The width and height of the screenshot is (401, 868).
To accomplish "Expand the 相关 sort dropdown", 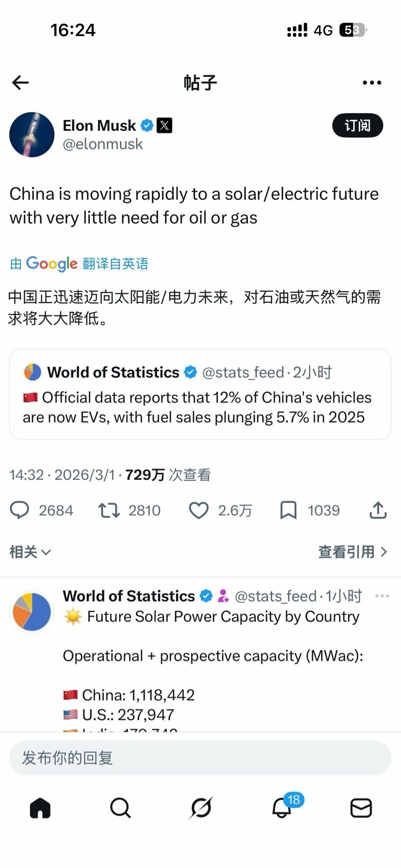I will 30,552.
